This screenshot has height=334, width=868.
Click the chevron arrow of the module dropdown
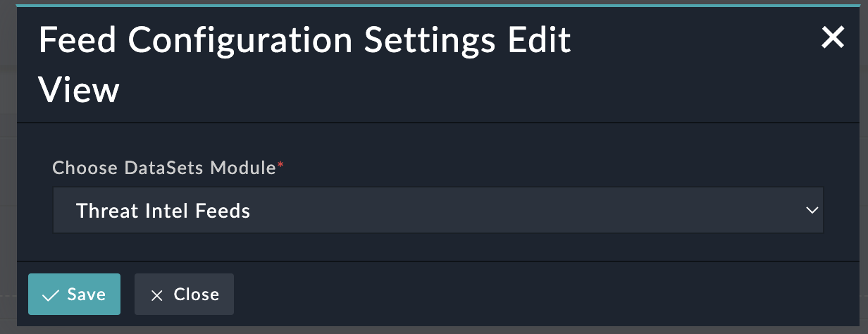tap(812, 210)
